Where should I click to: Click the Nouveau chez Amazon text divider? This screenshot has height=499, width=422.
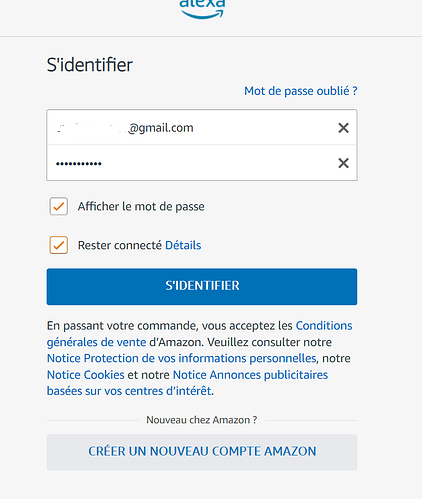pos(202,420)
